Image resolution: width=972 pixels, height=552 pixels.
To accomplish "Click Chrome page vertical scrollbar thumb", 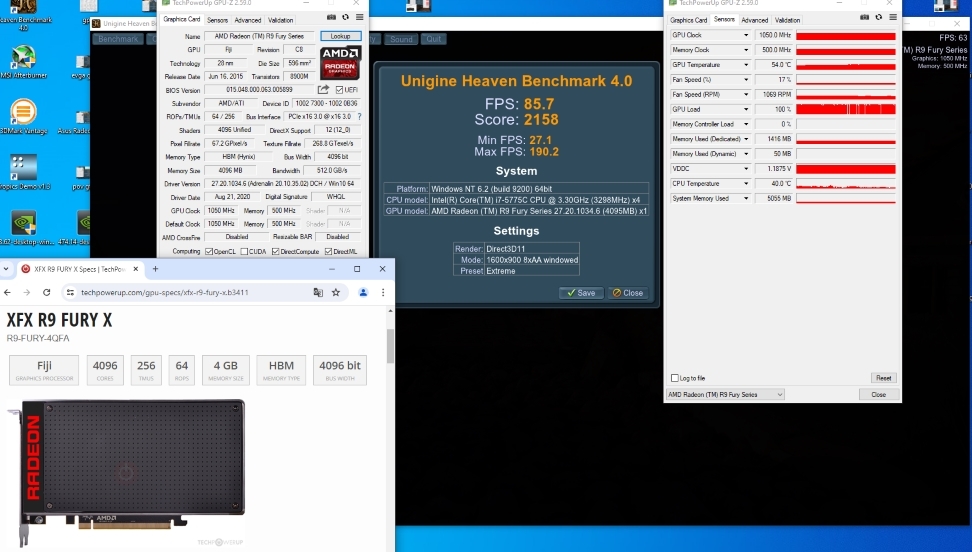I will [x=390, y=346].
